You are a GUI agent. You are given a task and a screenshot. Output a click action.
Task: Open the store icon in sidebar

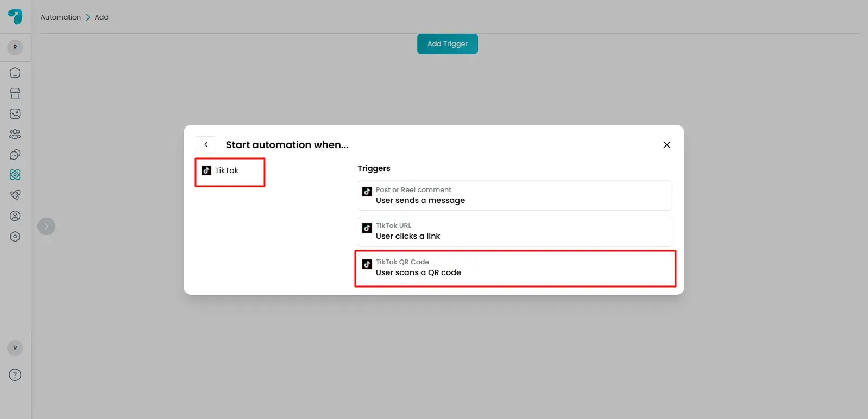tap(15, 93)
